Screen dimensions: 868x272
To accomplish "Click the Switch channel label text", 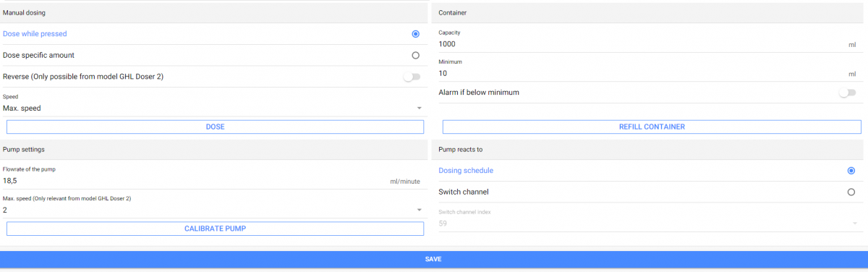I will 464,192.
